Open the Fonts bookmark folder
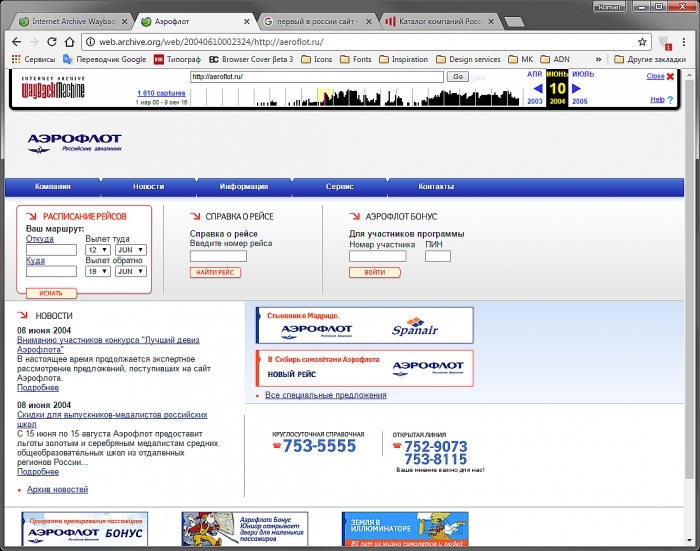 pyautogui.click(x=356, y=59)
